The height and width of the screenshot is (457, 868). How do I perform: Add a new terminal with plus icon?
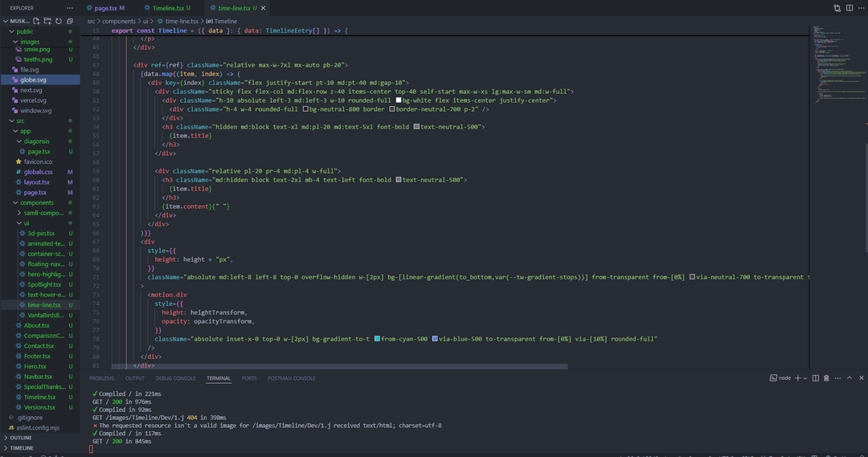pos(797,378)
